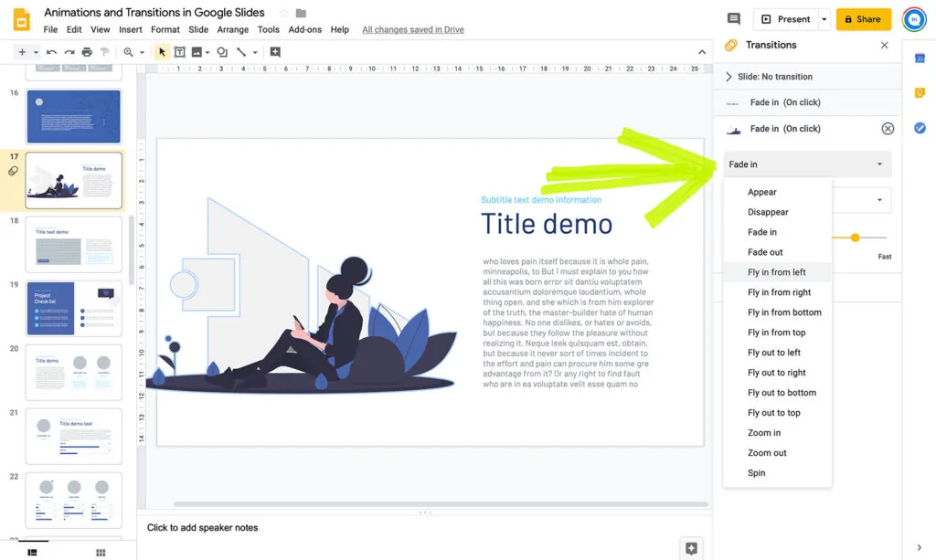Open the Add-ons menu
The width and height of the screenshot is (936, 560).
coord(305,29)
